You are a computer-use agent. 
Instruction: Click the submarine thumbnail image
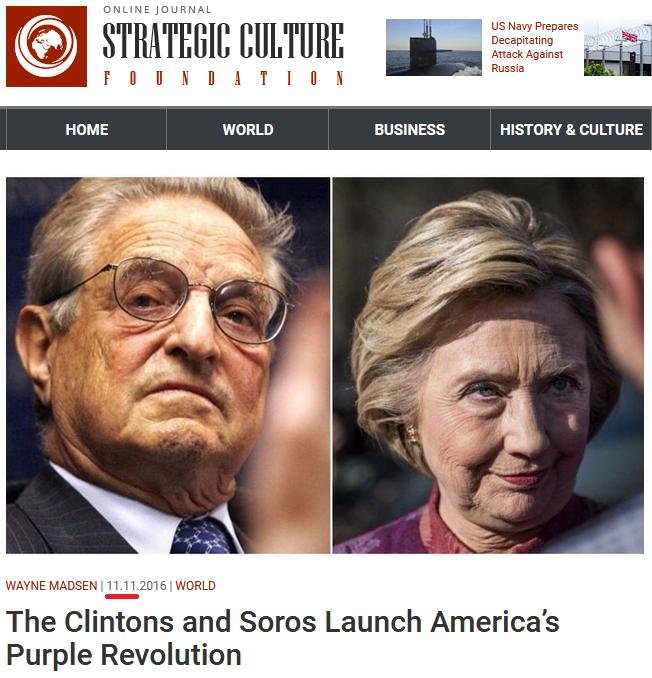pos(434,48)
